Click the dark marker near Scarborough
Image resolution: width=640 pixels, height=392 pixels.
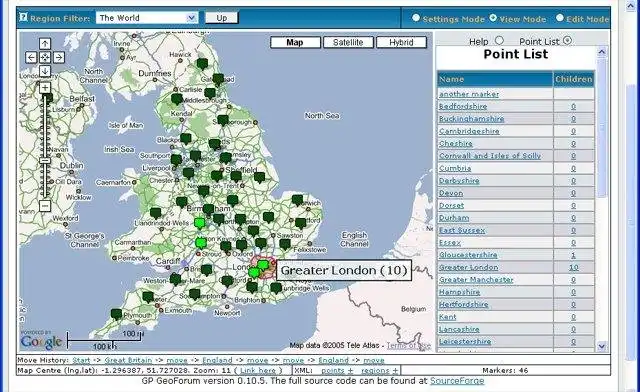[x=223, y=120]
